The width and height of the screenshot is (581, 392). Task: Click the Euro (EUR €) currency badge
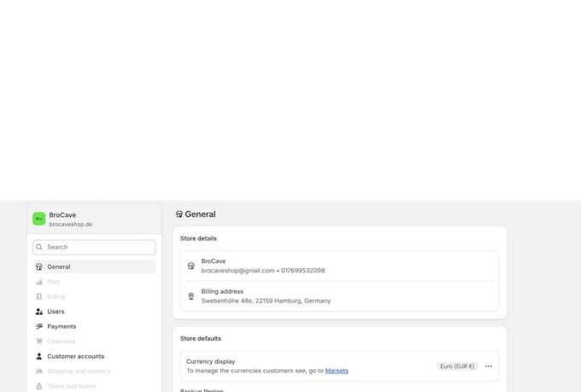point(457,366)
